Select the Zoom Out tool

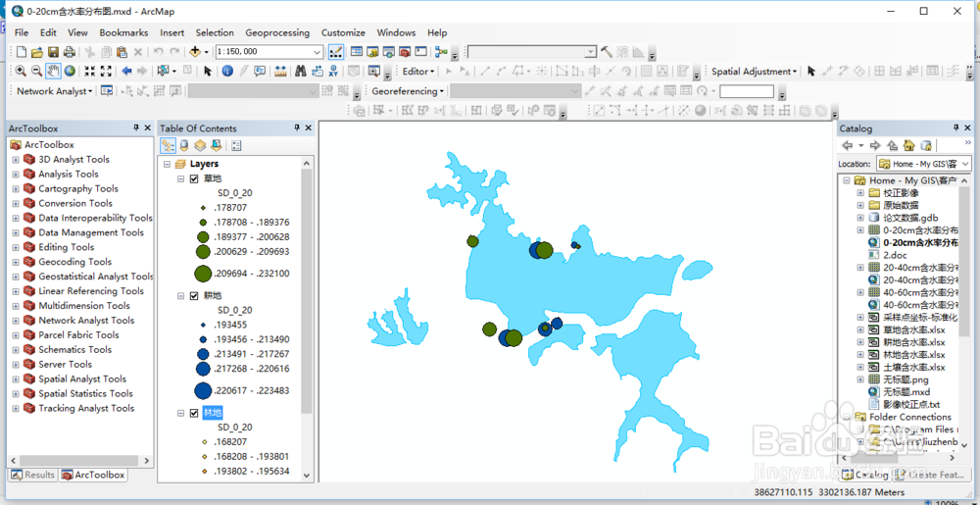coord(36,72)
